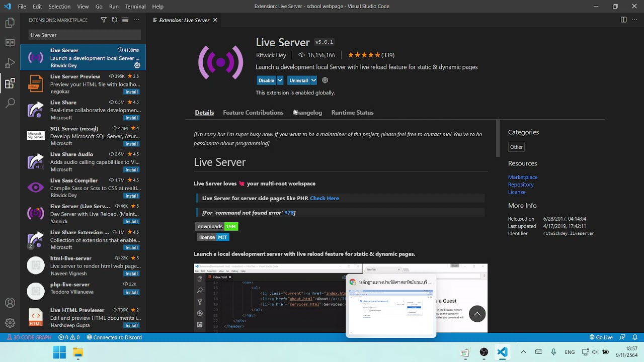
Task: Switch to Runtime Status tab
Action: [352, 113]
